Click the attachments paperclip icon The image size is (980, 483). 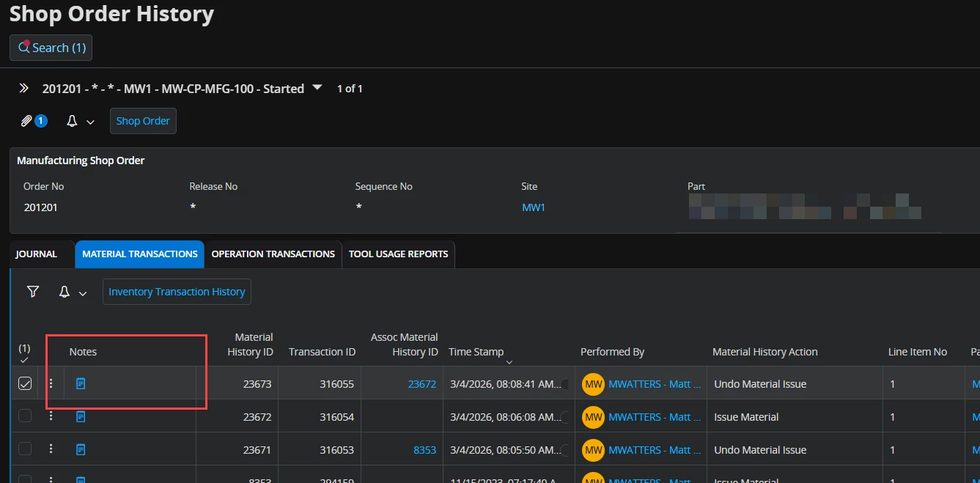tap(27, 121)
